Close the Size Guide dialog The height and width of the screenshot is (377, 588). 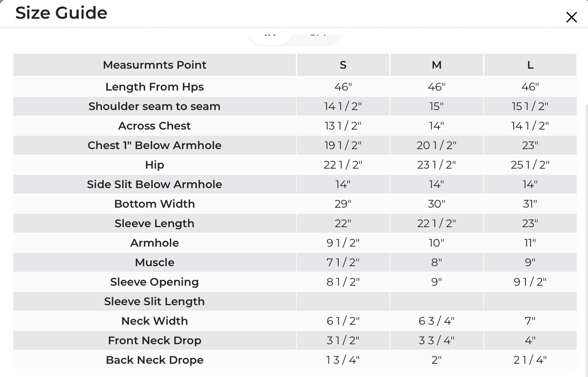click(x=571, y=17)
